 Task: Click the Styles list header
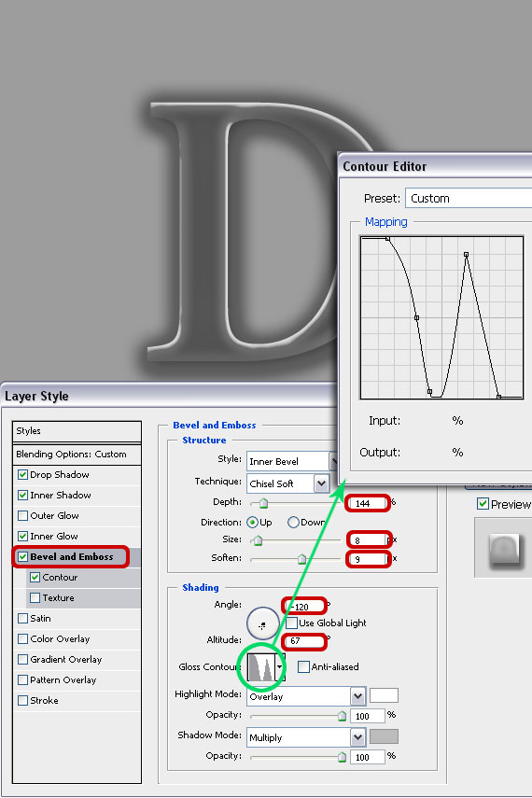point(77,431)
